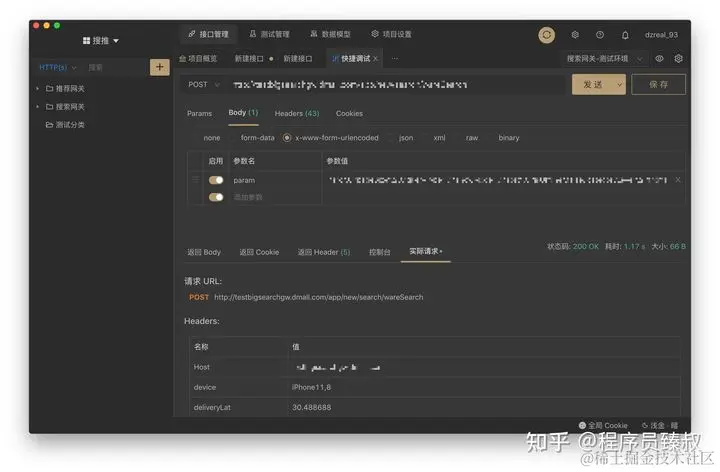720x472 pixels.
Task: Switch to the 返回 Body tab
Action: (x=203, y=252)
